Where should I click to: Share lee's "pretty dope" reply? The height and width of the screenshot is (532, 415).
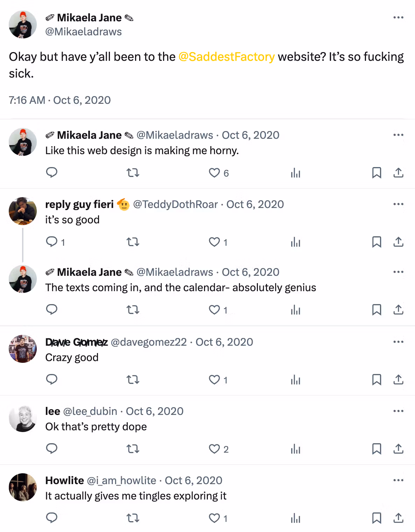[398, 449]
